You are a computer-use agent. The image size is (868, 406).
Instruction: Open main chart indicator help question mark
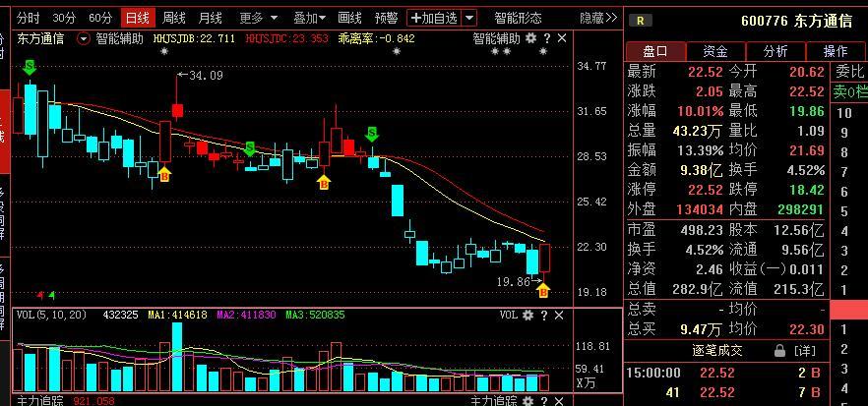click(547, 38)
